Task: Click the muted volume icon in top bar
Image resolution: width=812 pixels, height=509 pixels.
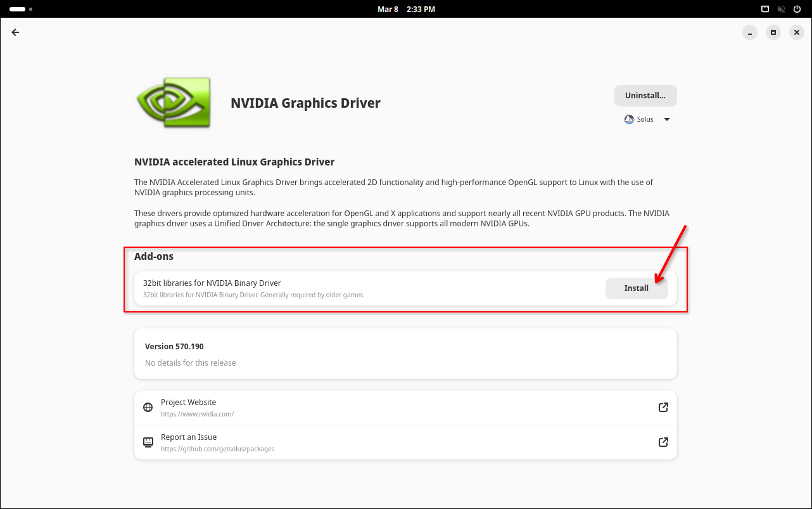Action: 781,9
